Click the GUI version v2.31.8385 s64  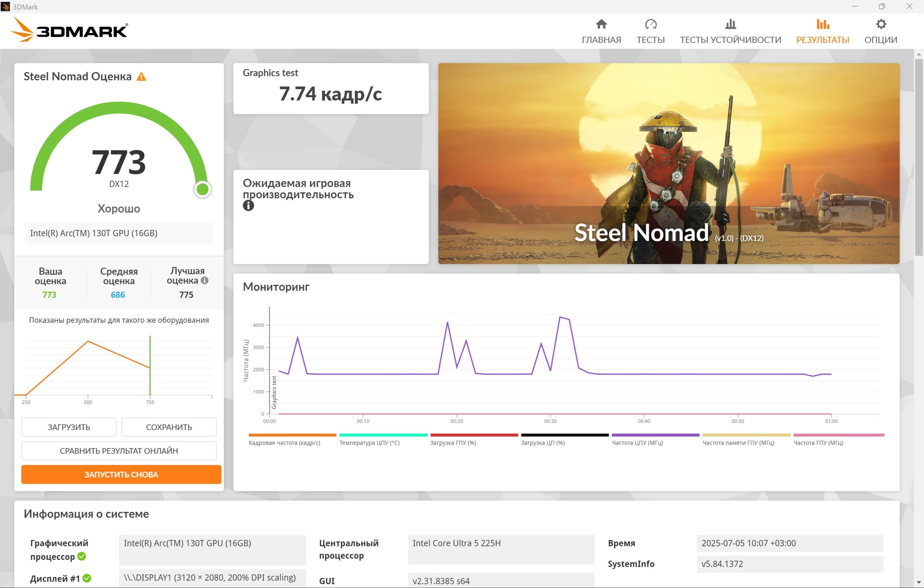[x=501, y=581]
